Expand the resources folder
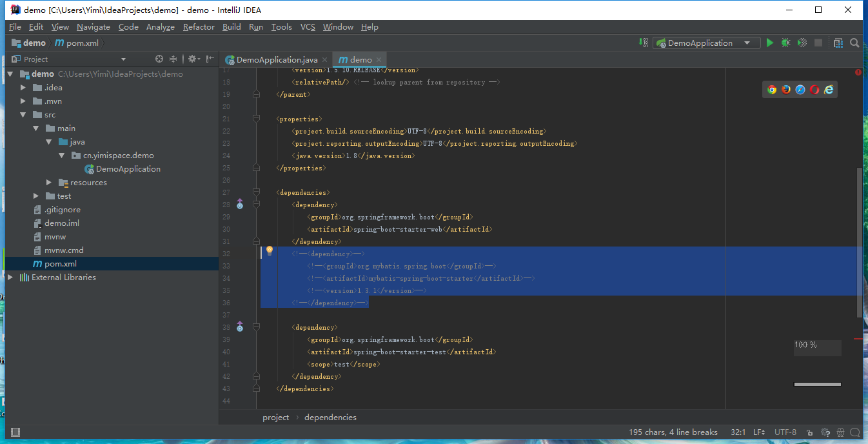868x444 pixels. point(49,182)
